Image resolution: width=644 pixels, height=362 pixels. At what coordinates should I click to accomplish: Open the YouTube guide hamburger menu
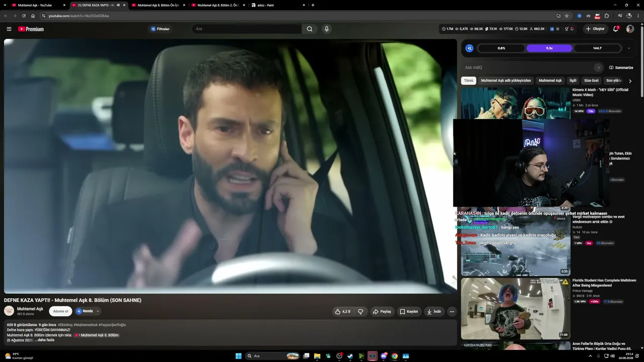[9, 29]
